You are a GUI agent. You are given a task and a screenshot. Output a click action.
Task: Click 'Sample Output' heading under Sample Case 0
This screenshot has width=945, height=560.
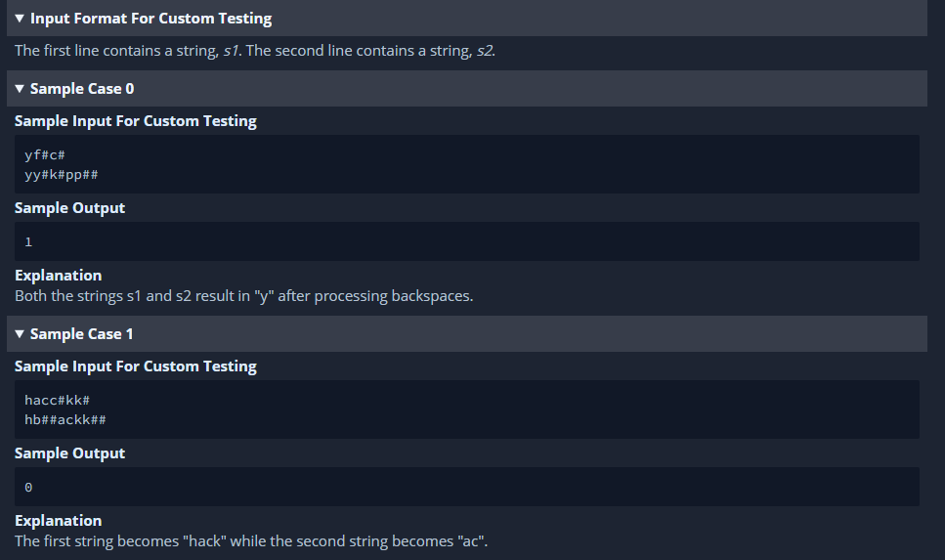pyautogui.click(x=70, y=208)
